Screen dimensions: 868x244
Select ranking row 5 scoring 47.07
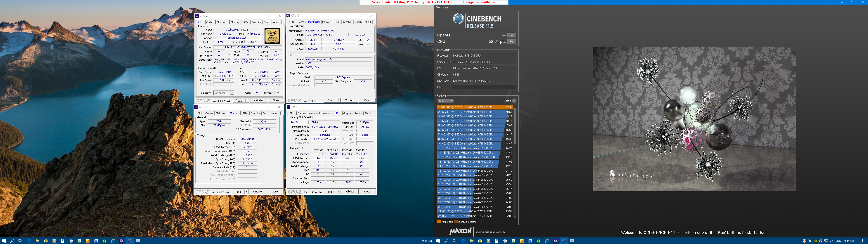click(475, 125)
